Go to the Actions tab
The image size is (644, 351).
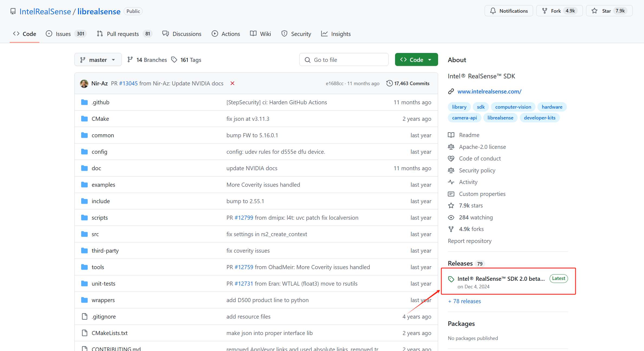[x=226, y=34]
